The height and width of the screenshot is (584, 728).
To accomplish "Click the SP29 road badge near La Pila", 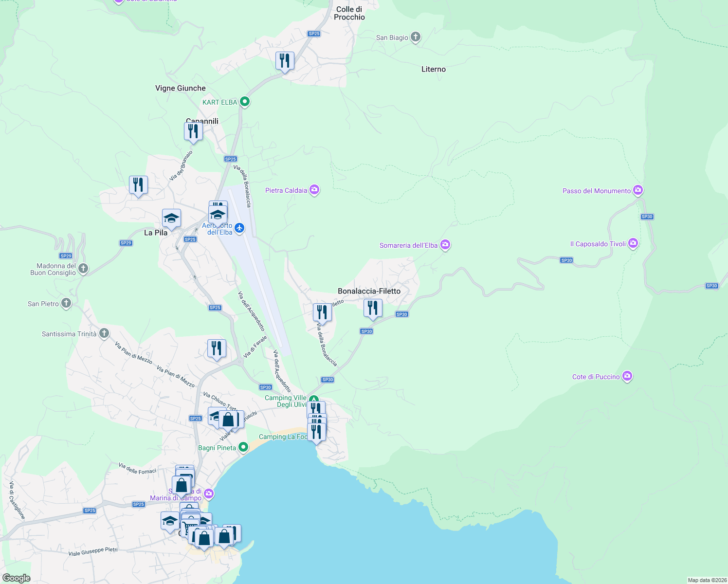I will click(x=126, y=243).
